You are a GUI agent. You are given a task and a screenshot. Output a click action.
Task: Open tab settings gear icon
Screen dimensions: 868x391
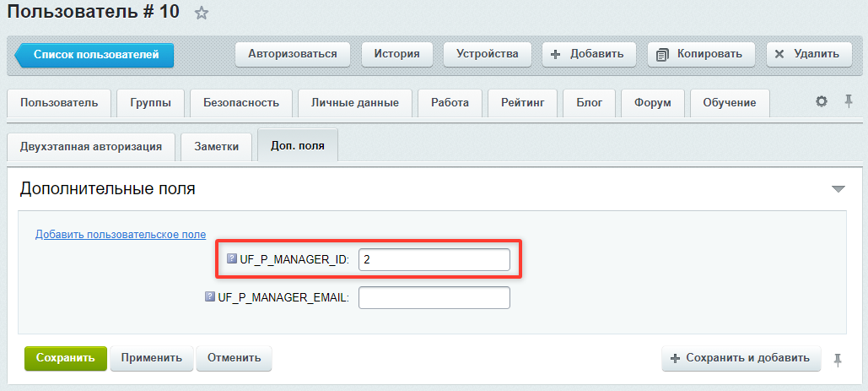[x=822, y=101]
